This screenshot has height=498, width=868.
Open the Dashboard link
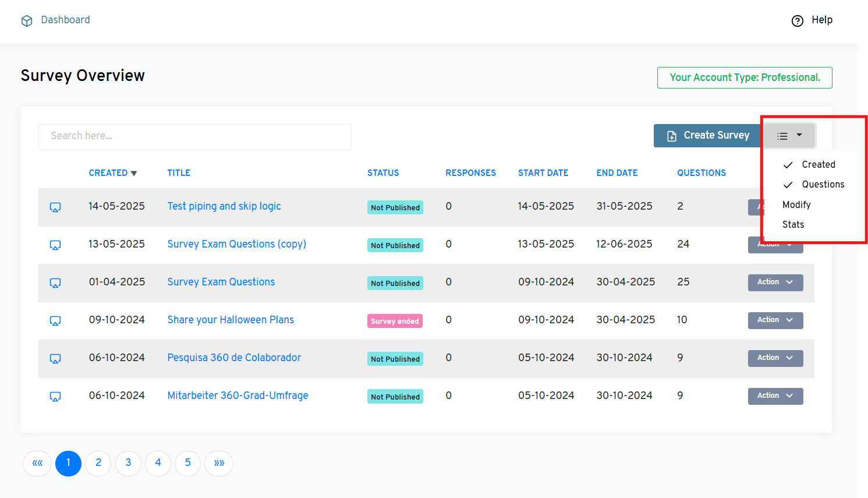[65, 20]
